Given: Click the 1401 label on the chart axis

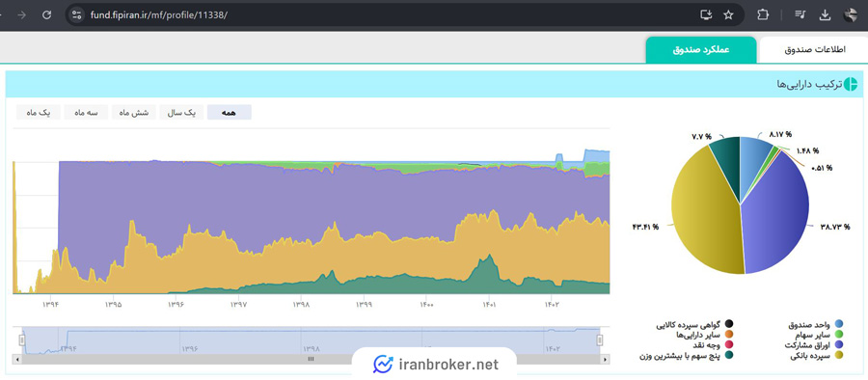Looking at the screenshot, I should coord(489,305).
